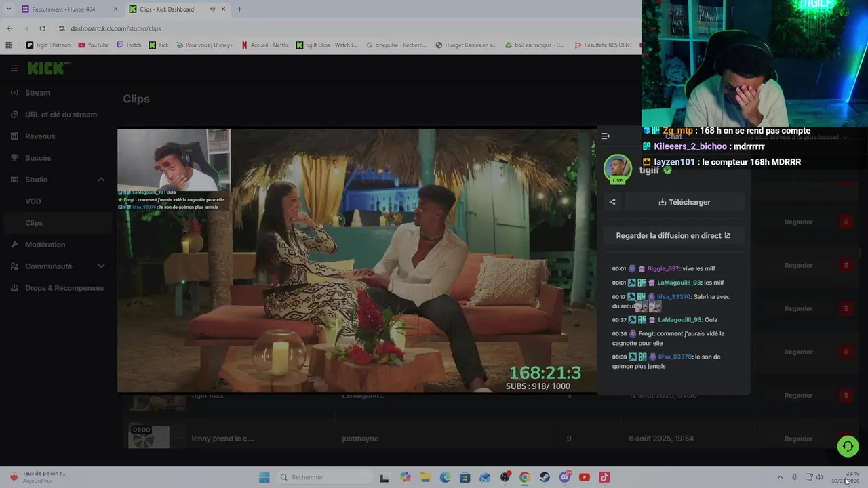868x488 pixels.
Task: Open the Copilot taskbar icon
Action: [406, 477]
